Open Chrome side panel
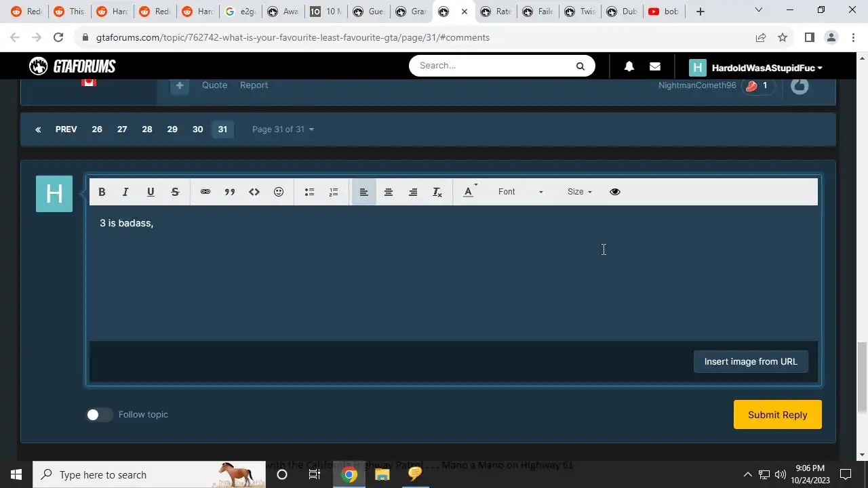The image size is (868, 488). pos(809,37)
